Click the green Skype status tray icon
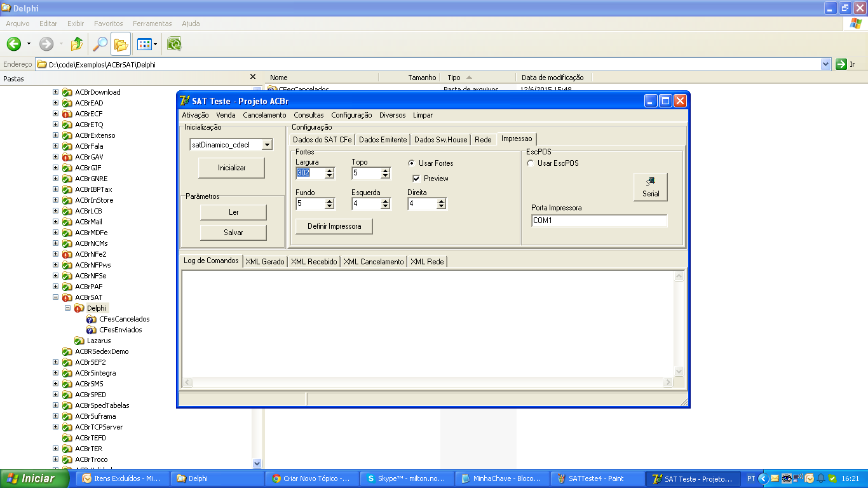The height and width of the screenshot is (488, 868). pyautogui.click(x=832, y=478)
